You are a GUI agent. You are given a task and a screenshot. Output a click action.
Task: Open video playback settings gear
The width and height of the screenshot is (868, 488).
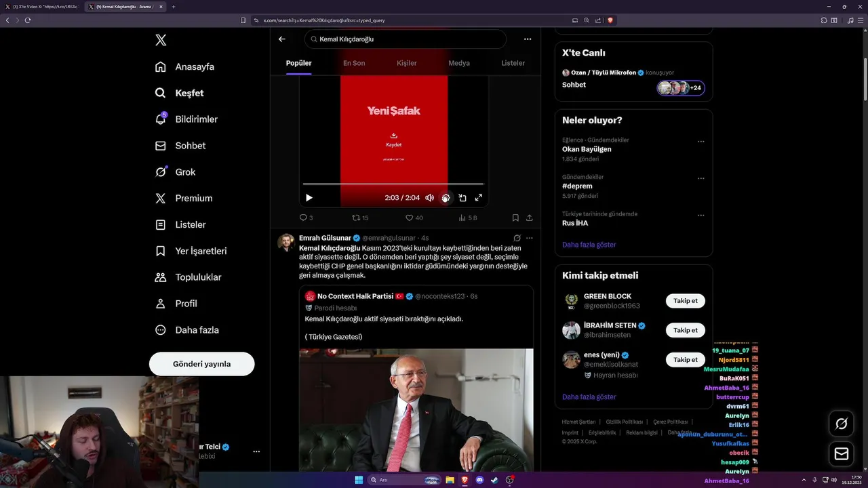pyautogui.click(x=446, y=198)
